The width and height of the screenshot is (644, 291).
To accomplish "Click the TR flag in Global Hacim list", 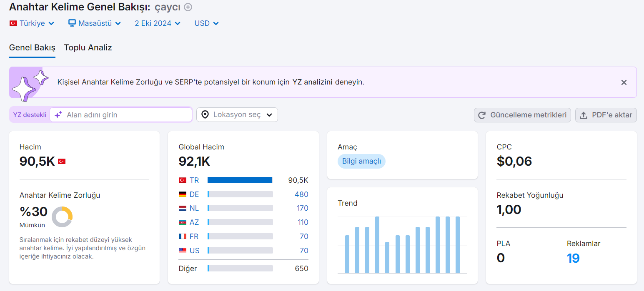I will click(x=182, y=180).
